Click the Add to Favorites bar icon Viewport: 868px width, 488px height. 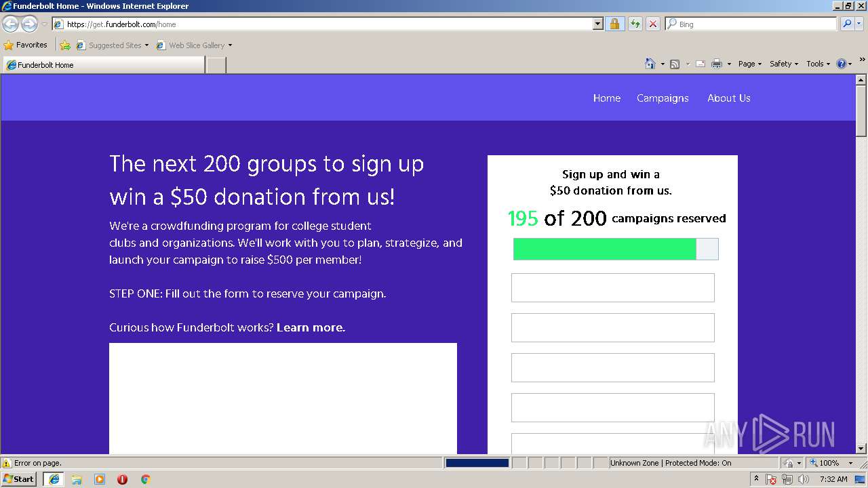point(65,45)
